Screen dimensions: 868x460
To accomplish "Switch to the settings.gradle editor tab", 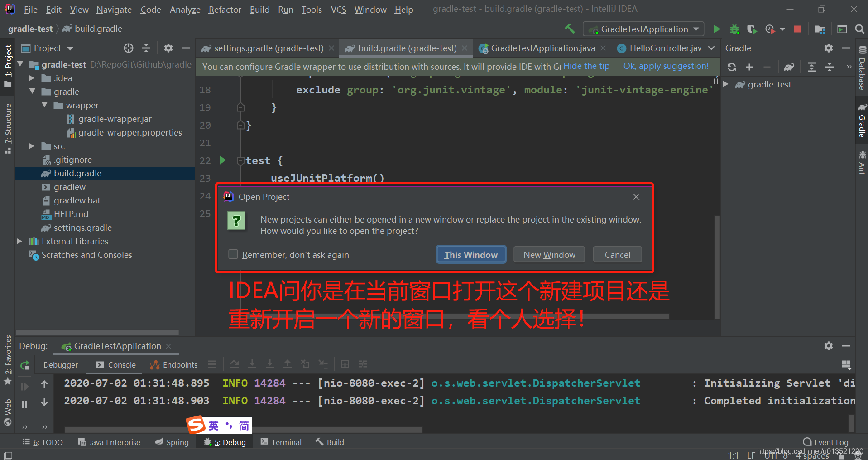I will click(268, 48).
